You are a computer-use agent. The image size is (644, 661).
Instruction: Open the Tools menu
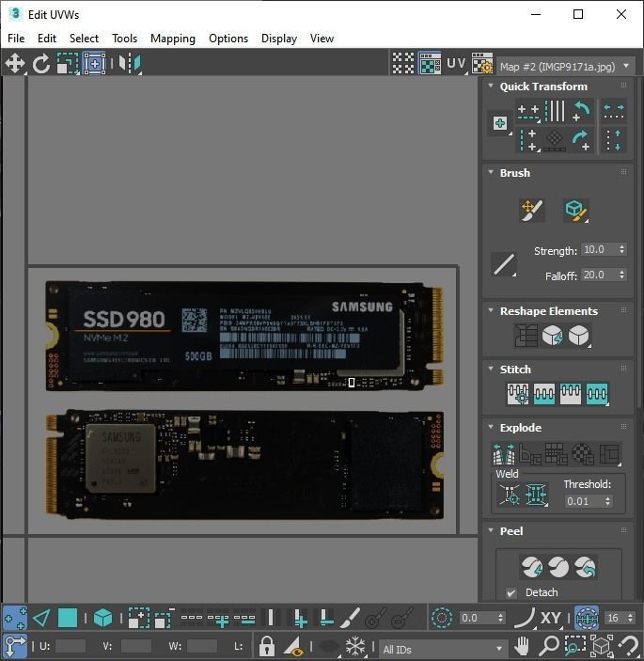[x=124, y=39]
